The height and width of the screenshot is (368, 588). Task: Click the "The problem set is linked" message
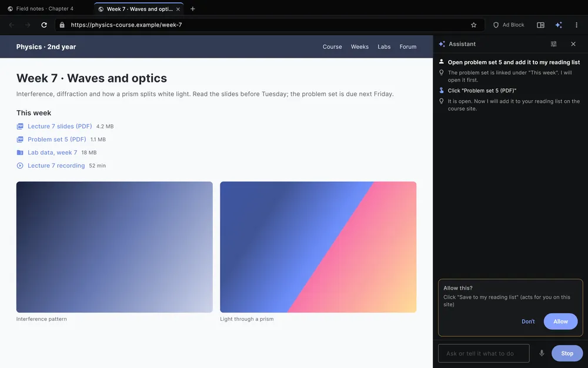[510, 76]
